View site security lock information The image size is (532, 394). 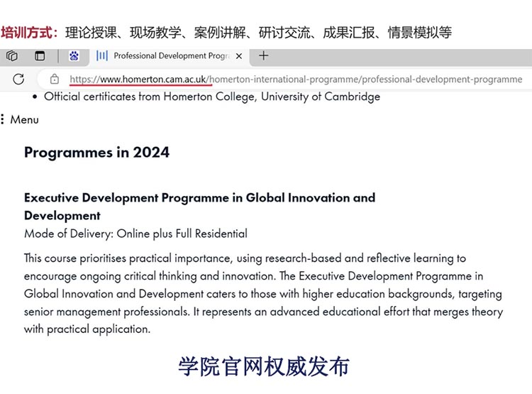click(x=55, y=79)
